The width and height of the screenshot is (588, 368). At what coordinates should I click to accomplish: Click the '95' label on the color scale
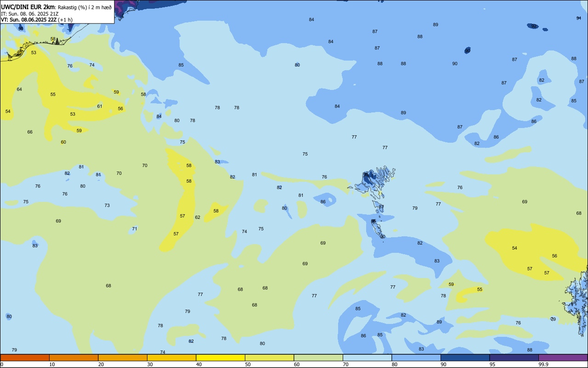(492, 364)
